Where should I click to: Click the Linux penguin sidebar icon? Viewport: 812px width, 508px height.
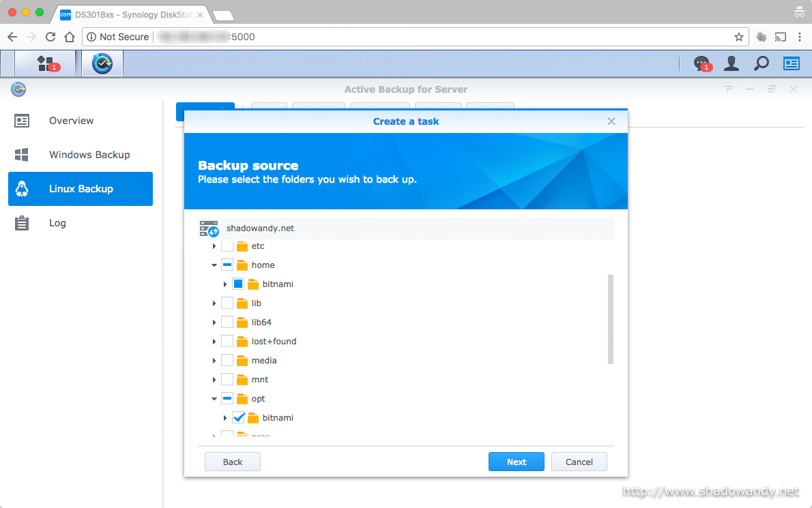point(22,189)
